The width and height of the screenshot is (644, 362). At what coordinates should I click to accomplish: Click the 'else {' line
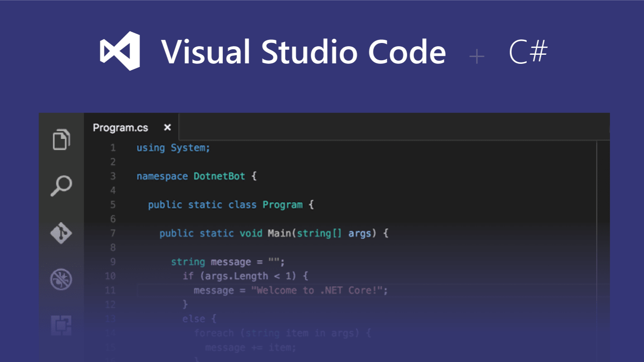[x=199, y=319]
